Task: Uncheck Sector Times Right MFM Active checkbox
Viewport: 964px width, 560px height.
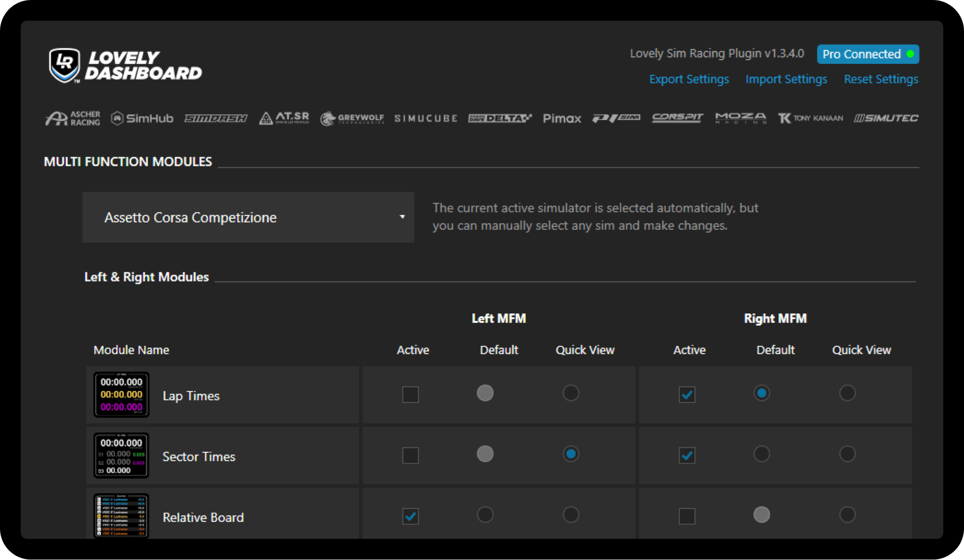Action: (x=687, y=455)
